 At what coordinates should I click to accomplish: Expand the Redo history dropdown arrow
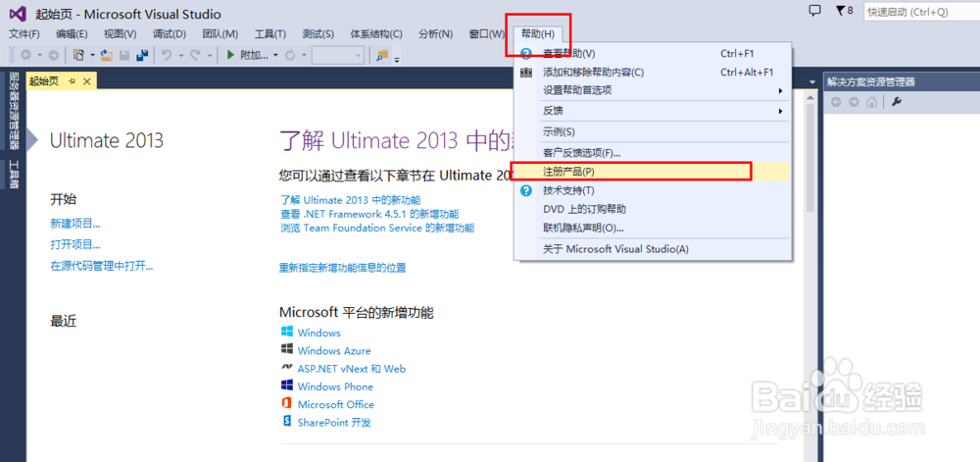pos(210,56)
